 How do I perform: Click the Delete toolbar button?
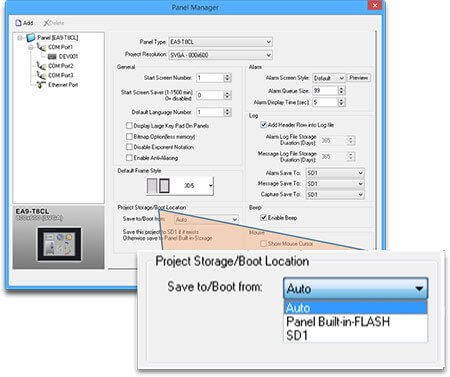54,23
